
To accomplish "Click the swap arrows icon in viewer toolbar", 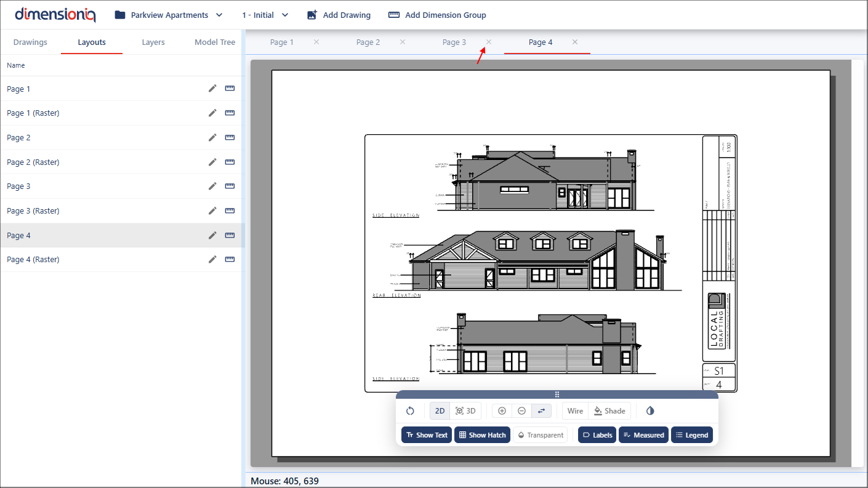I will click(x=542, y=411).
